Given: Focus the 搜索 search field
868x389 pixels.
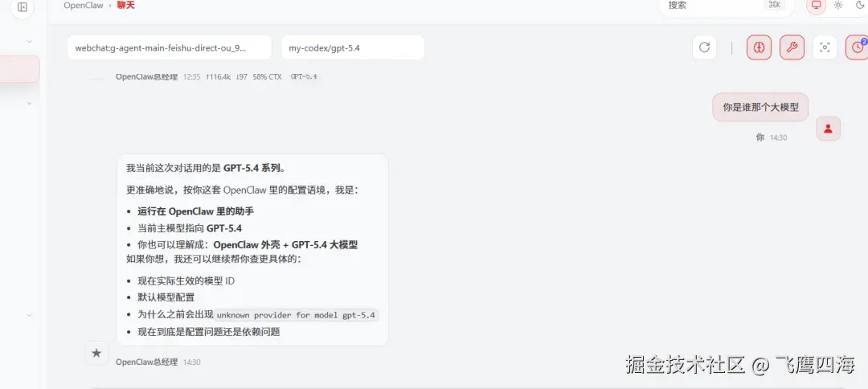Looking at the screenshot, I should click(727, 6).
